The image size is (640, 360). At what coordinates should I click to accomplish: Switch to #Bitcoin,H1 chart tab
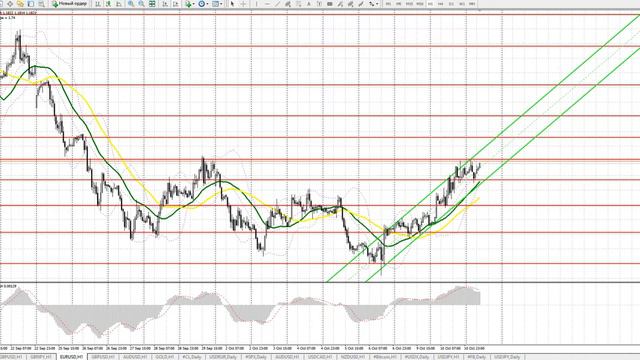pos(385,357)
